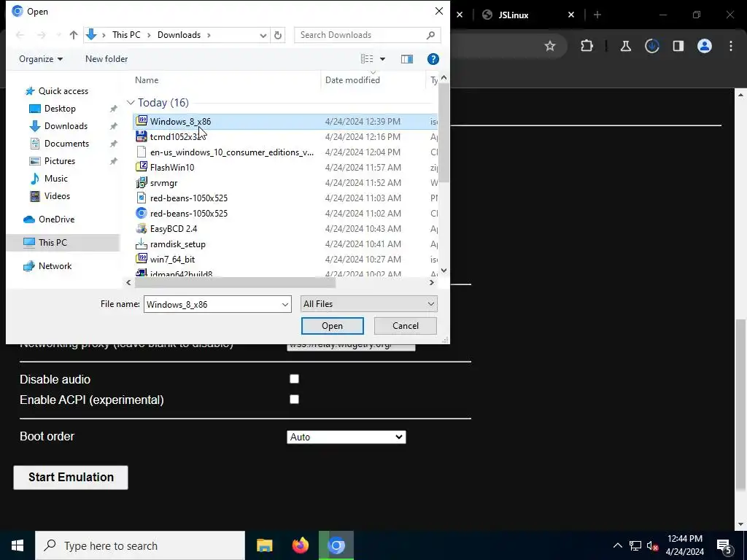
Task: Select Documents in the navigation pane
Action: [x=66, y=144]
